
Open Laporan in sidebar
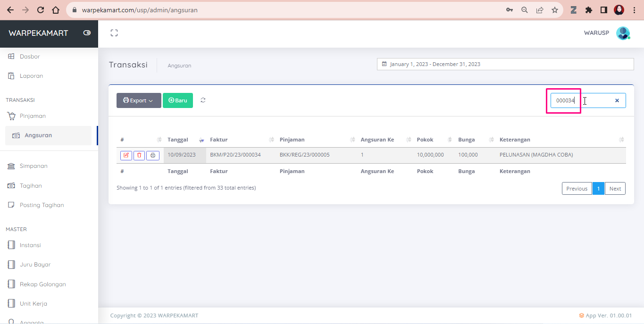(31, 76)
